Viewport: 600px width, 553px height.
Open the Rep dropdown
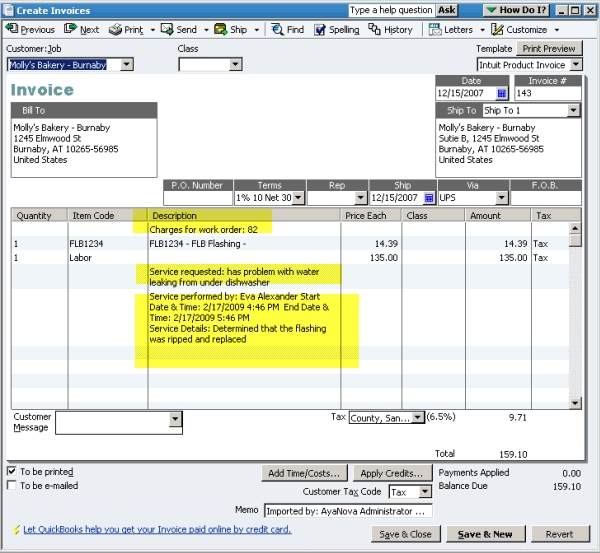(x=360, y=198)
